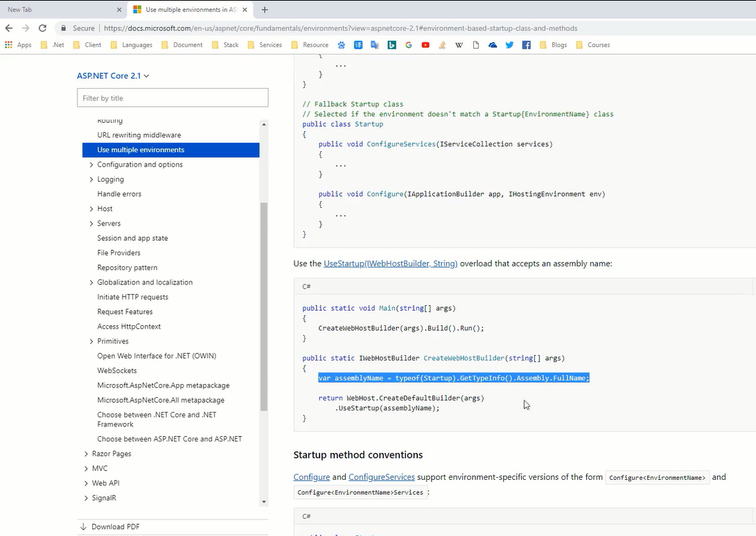The height and width of the screenshot is (536, 756).
Task: Open a new browser tab
Action: pos(265,10)
